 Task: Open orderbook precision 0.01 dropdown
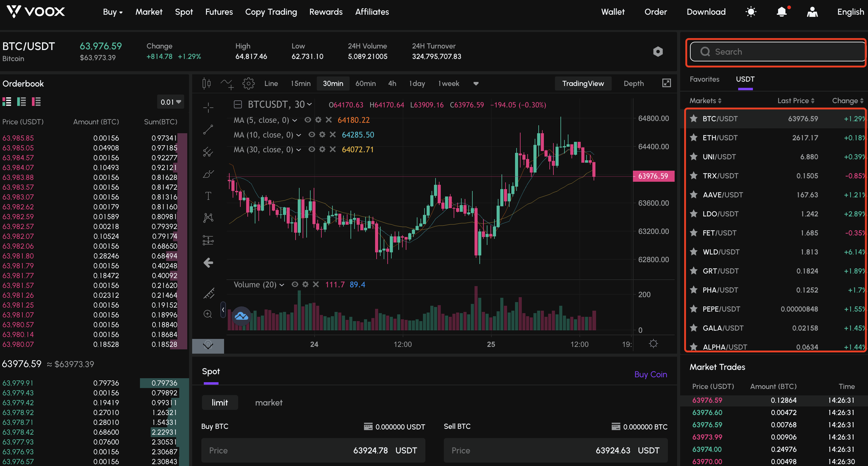click(x=171, y=102)
